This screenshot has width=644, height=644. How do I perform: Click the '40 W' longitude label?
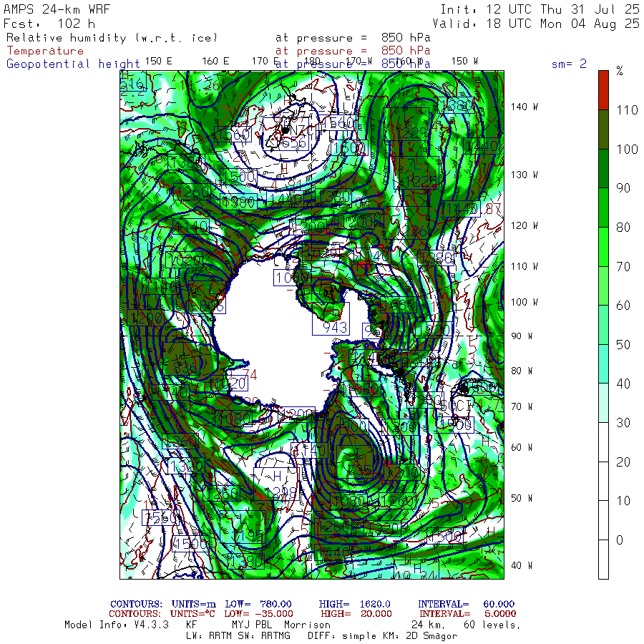[522, 565]
